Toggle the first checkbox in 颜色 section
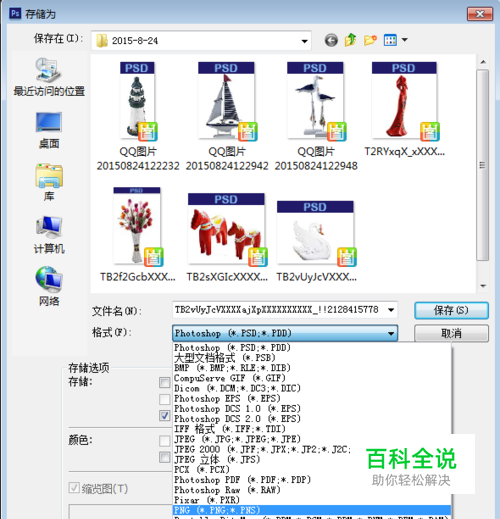This screenshot has height=519, width=500. tap(164, 441)
